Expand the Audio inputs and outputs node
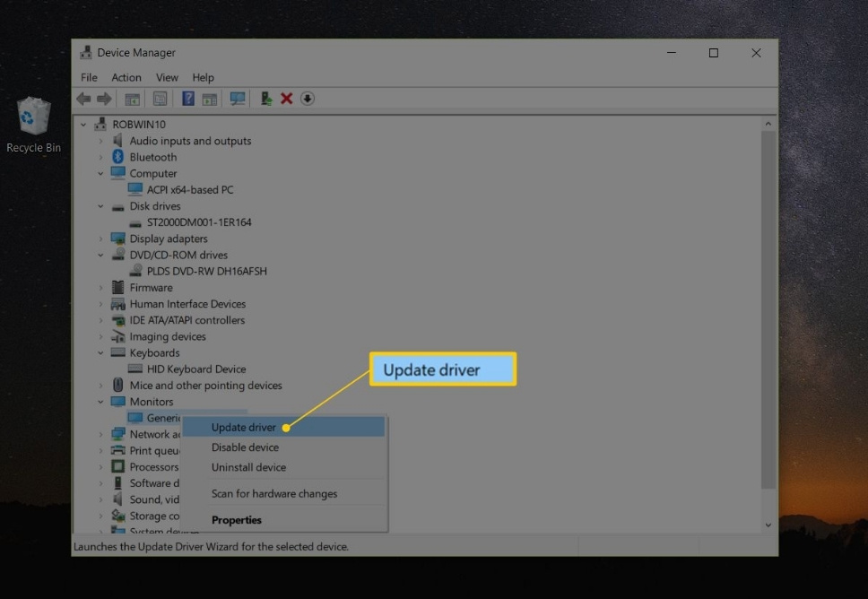The height and width of the screenshot is (599, 868). click(101, 141)
